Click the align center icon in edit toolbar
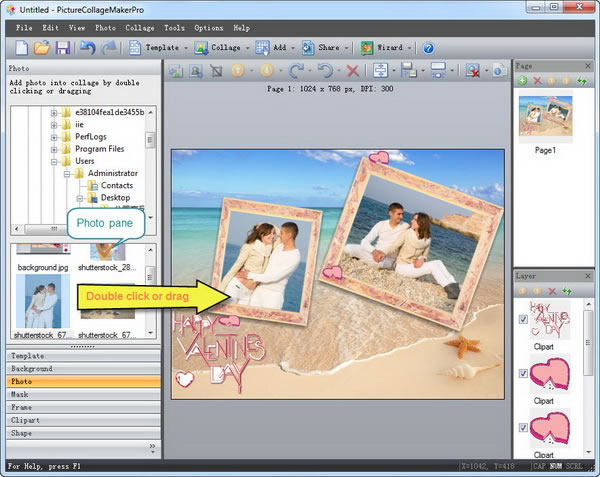 (x=380, y=71)
